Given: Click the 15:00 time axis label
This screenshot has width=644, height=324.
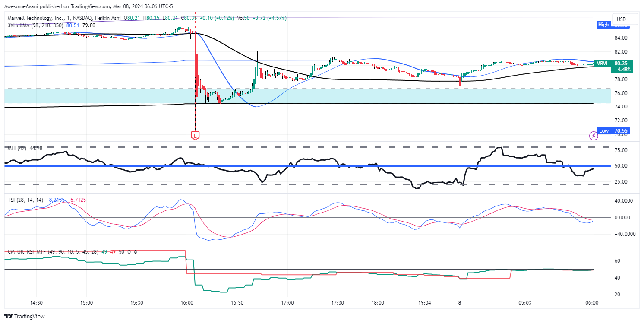Looking at the screenshot, I should pos(86,303).
